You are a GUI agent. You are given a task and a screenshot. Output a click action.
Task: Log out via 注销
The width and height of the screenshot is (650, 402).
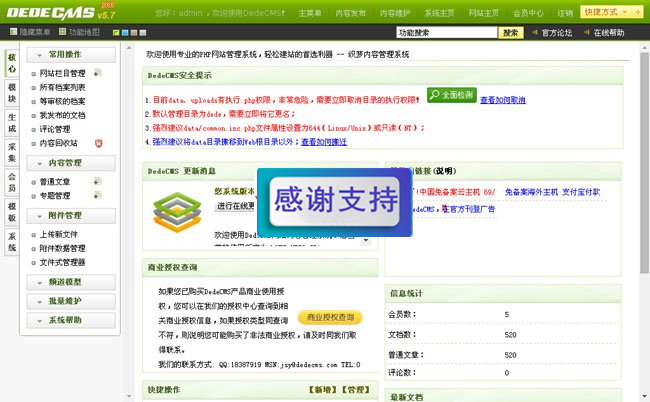pos(565,13)
